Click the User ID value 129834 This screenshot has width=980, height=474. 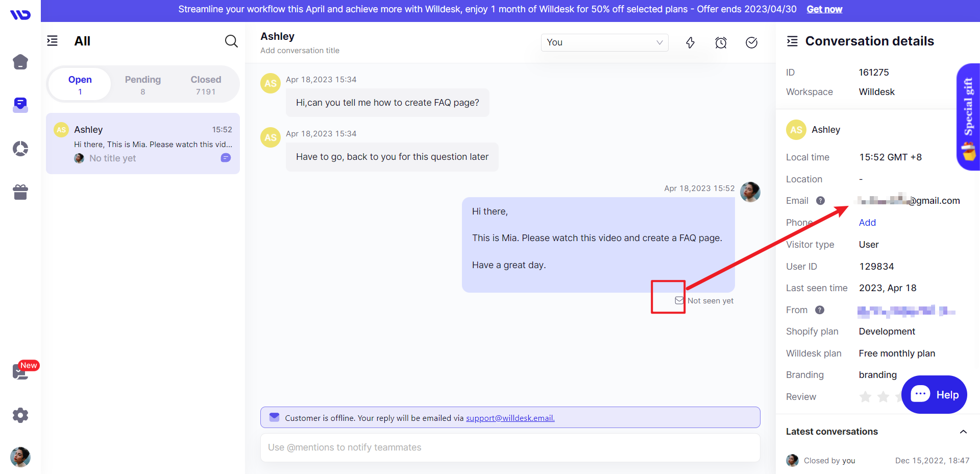coord(876,267)
